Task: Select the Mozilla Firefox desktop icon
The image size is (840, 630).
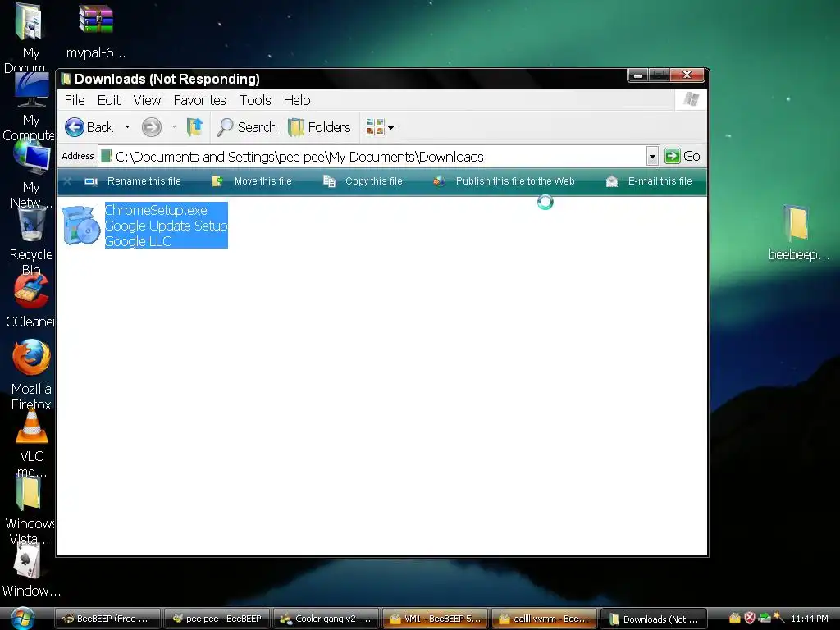Action: (31, 358)
